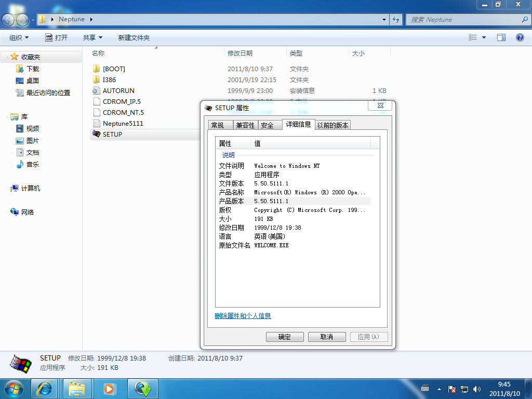Expand the Libraries (库) group
The width and height of the screenshot is (532, 399).
(7, 117)
